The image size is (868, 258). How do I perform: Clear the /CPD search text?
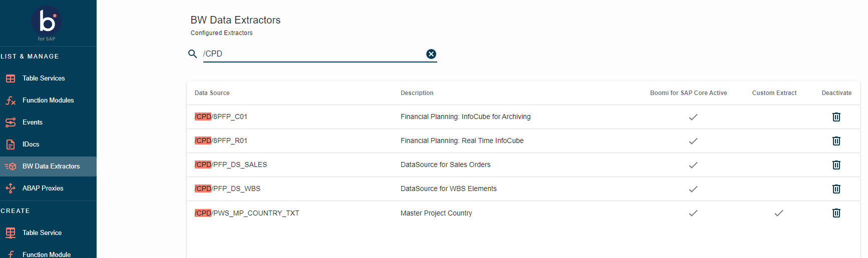pos(431,54)
